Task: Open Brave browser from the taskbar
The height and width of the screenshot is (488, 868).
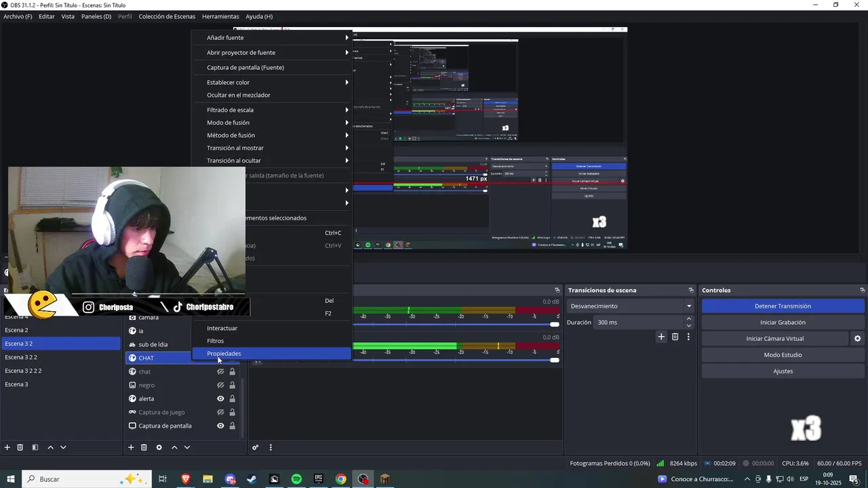Action: click(186, 479)
